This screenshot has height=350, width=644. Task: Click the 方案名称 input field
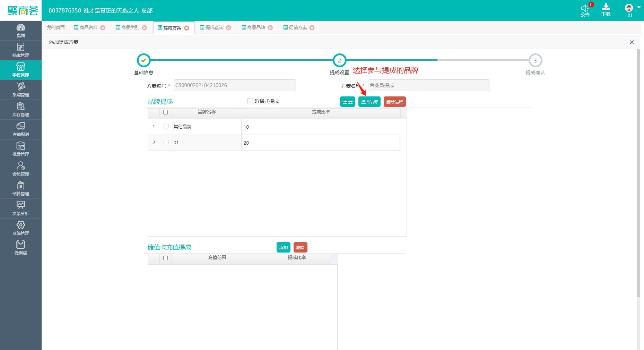[x=429, y=85]
